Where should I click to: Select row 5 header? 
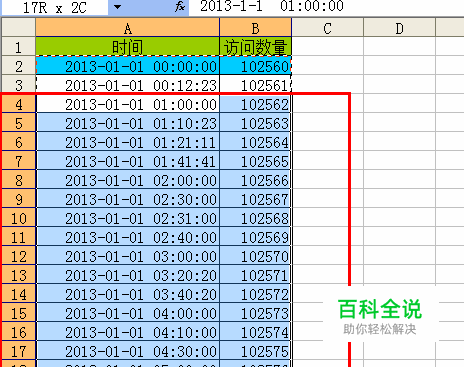point(19,123)
